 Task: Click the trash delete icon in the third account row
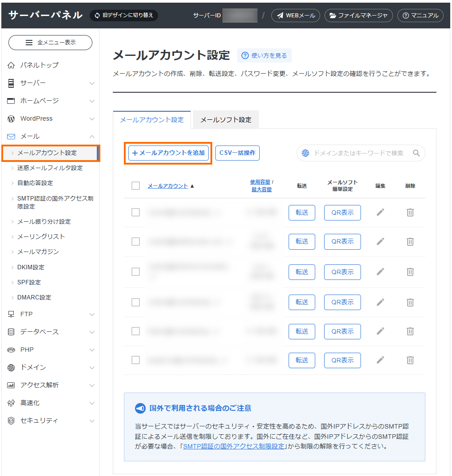410,271
